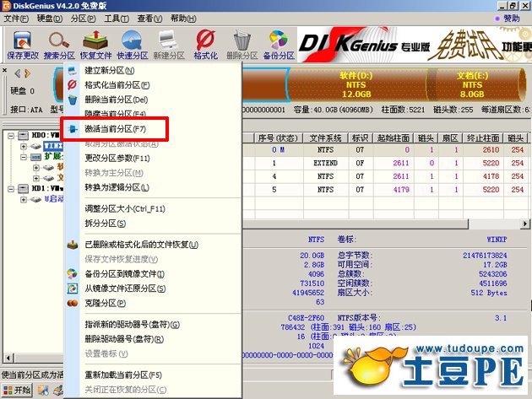This screenshot has height=399, width=532.
Task: Select the 软件(D:) partition bar segment
Action: click(356, 84)
